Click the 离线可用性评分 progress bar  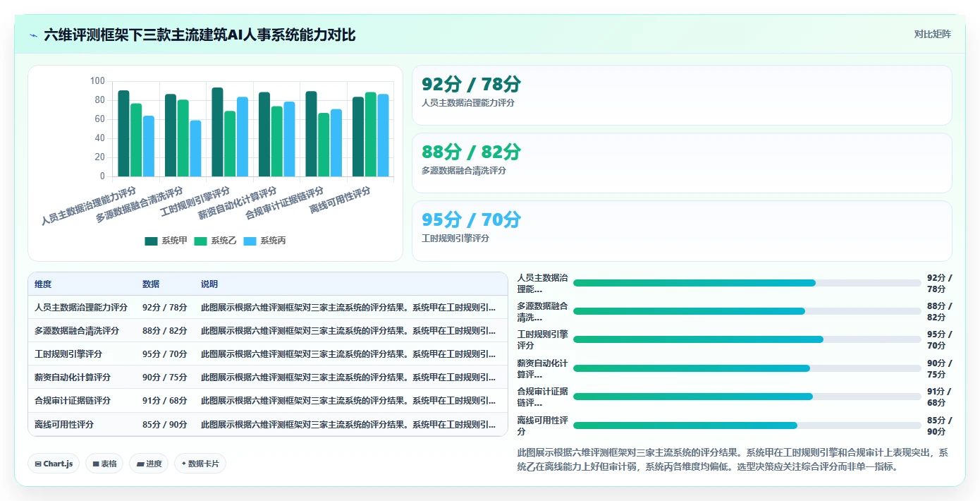point(747,425)
